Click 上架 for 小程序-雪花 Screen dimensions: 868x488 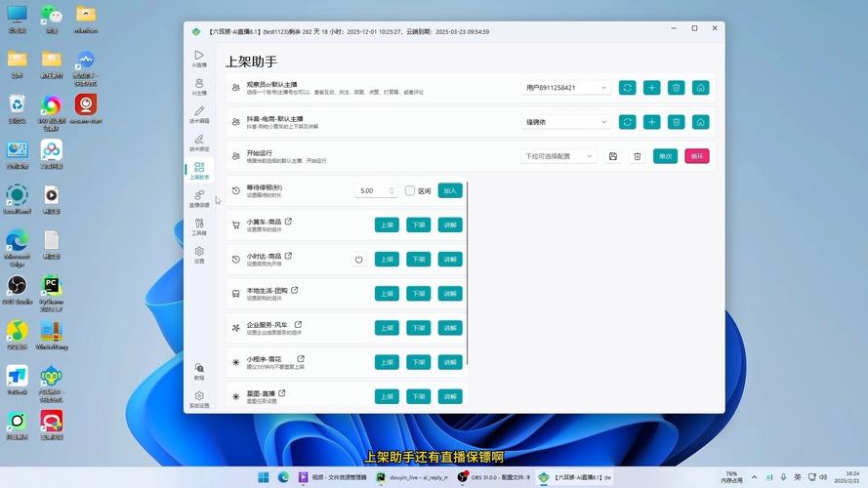387,362
